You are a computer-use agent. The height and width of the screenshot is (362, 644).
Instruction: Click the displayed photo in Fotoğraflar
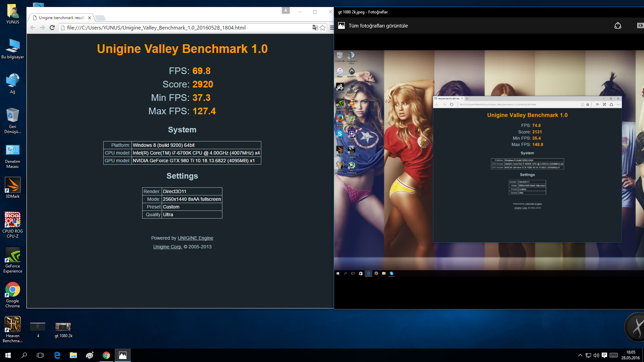point(489,164)
